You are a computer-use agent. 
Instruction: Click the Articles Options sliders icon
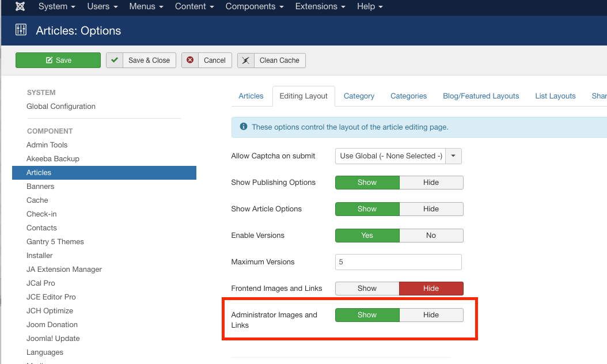(x=21, y=31)
